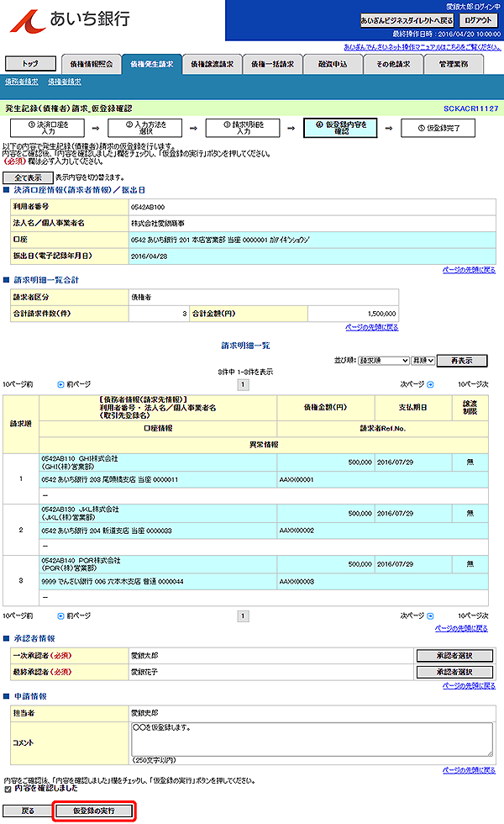504x824 pixels.
Task: Click ページの先頭に戻る below 承認者情報 section
Action: (x=469, y=686)
